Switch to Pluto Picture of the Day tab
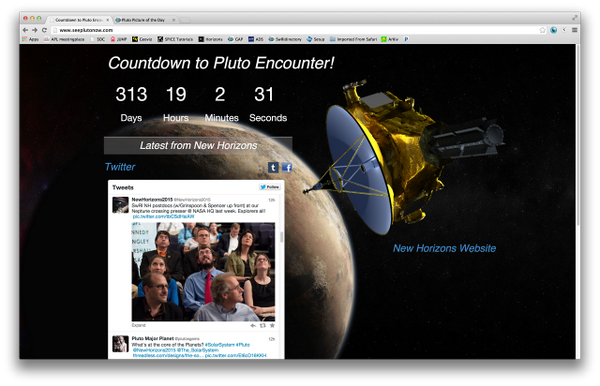 click(x=143, y=20)
